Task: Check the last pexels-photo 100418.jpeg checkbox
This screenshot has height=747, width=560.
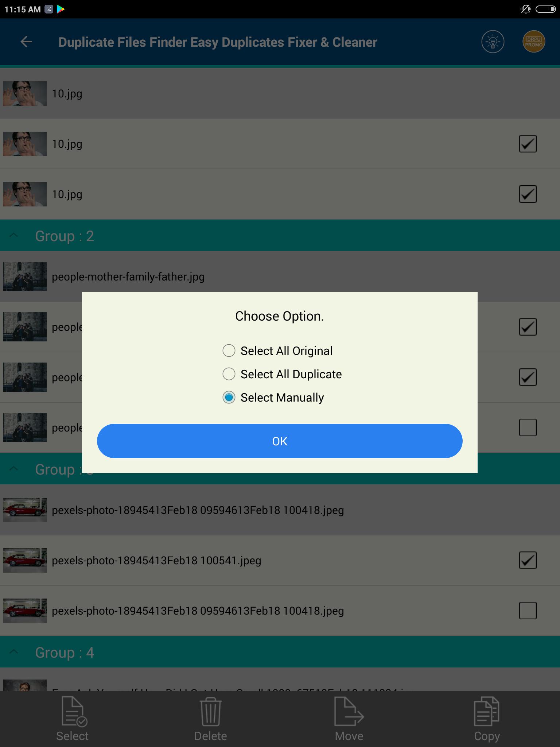Action: coord(528,611)
